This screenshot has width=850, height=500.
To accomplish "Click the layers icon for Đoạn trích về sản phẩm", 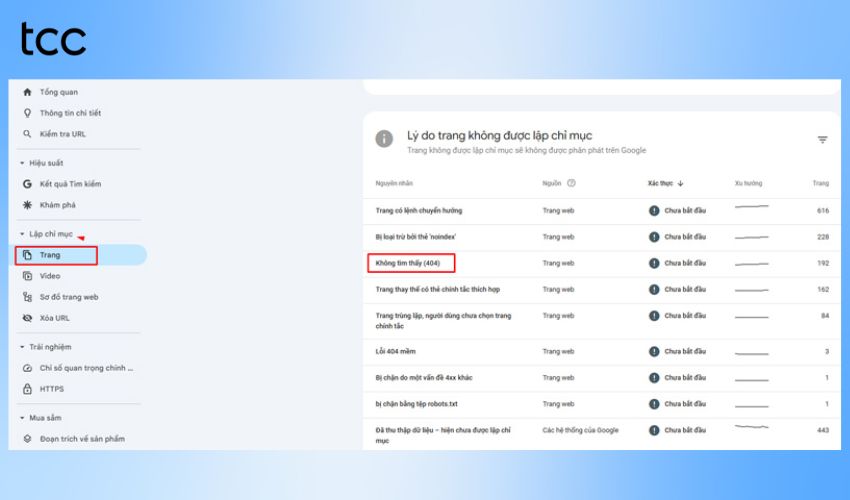I will click(x=27, y=439).
